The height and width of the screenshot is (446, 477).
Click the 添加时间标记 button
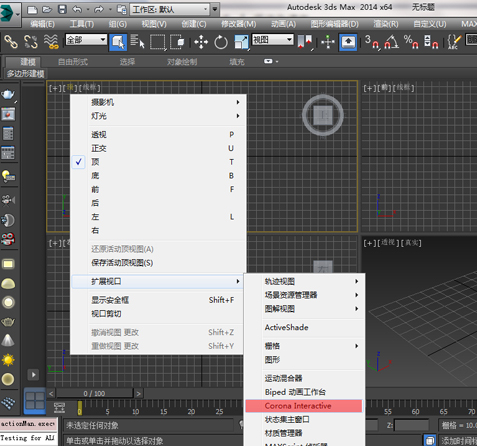click(458, 441)
